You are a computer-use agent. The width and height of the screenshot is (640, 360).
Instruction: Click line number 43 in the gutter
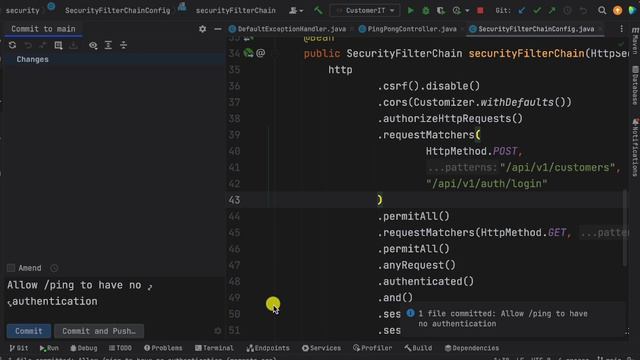pyautogui.click(x=234, y=200)
